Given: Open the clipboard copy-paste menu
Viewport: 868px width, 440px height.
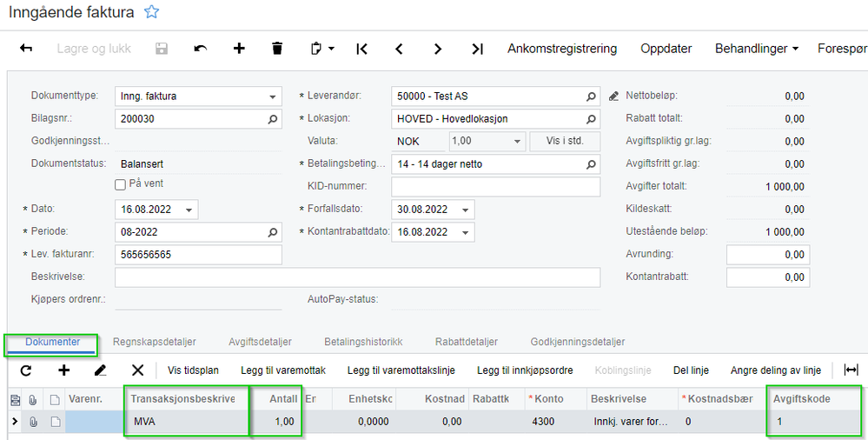Looking at the screenshot, I should 322,49.
